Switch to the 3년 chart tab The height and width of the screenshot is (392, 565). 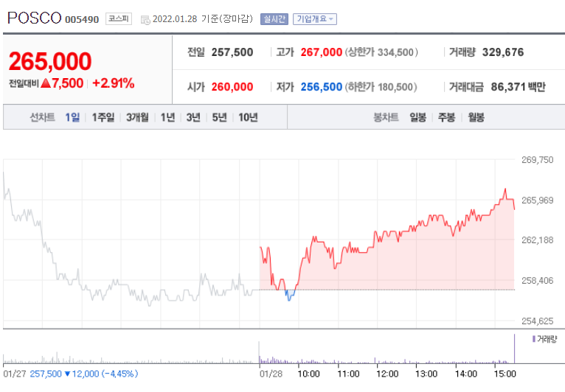pyautogui.click(x=193, y=117)
